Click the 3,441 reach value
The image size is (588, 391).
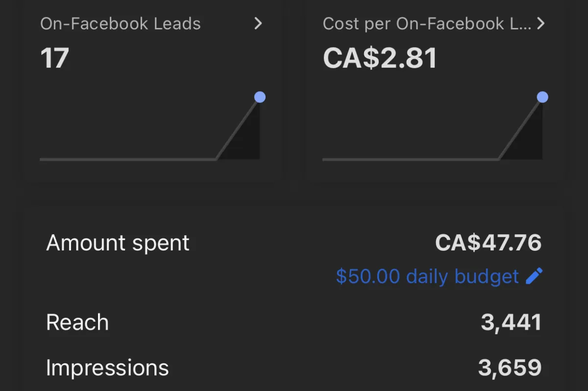(511, 322)
